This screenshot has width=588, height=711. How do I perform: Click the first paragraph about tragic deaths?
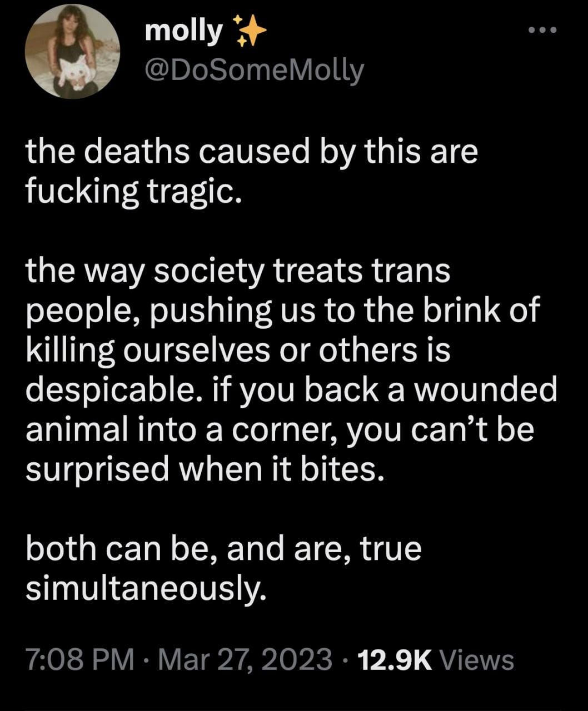(x=252, y=172)
